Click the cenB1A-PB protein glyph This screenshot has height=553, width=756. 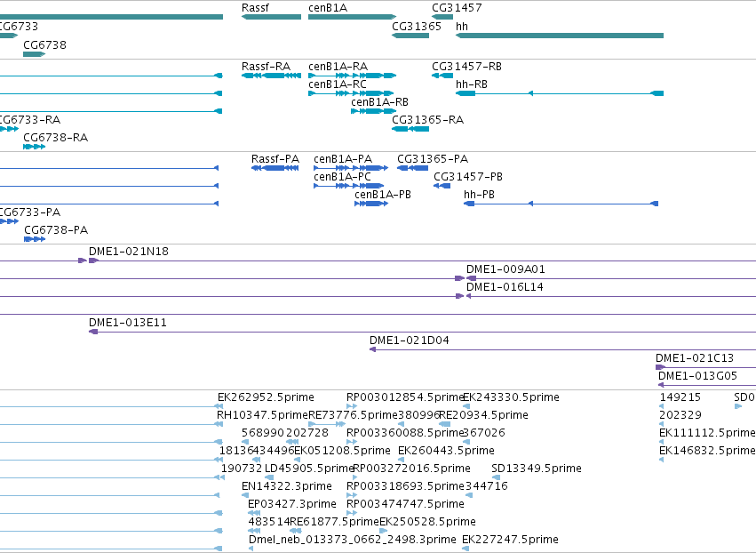pos(371,204)
